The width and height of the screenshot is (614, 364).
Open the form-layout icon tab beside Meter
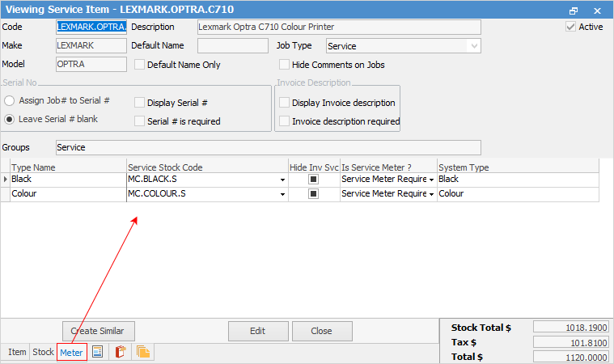98,352
